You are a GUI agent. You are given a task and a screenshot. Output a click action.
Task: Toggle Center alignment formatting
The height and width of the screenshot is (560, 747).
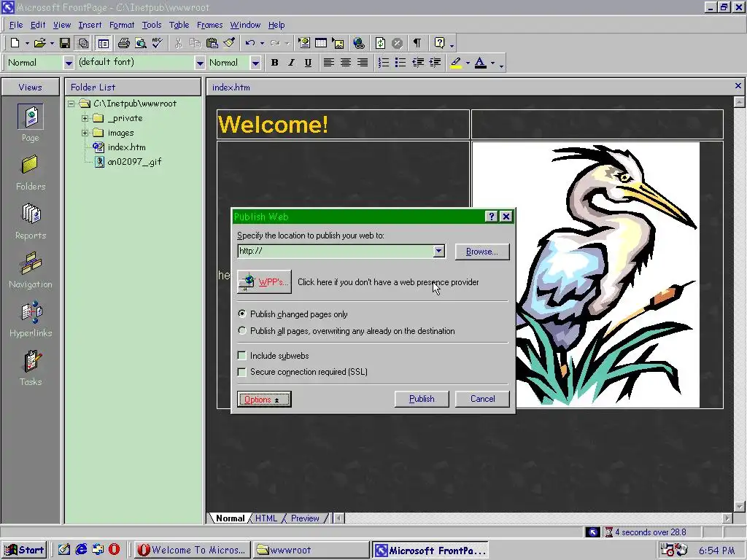click(345, 63)
